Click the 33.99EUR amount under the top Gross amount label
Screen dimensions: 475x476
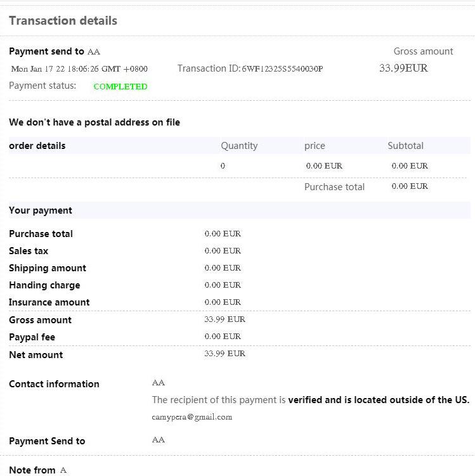[403, 68]
